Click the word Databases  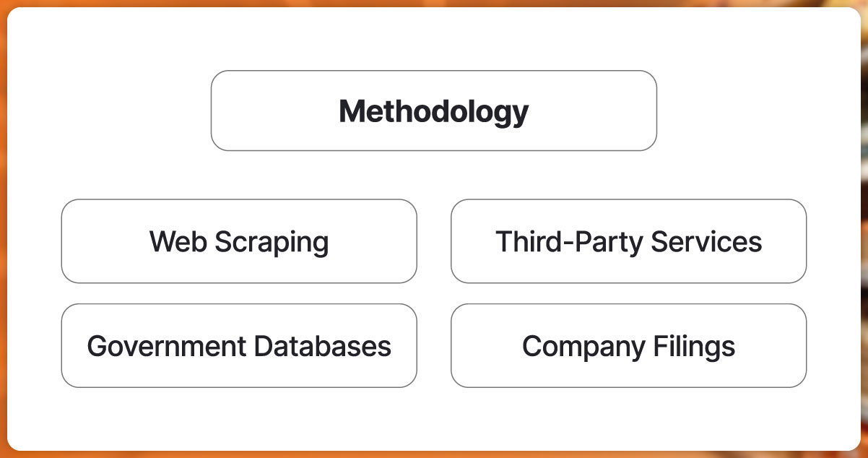coord(322,346)
